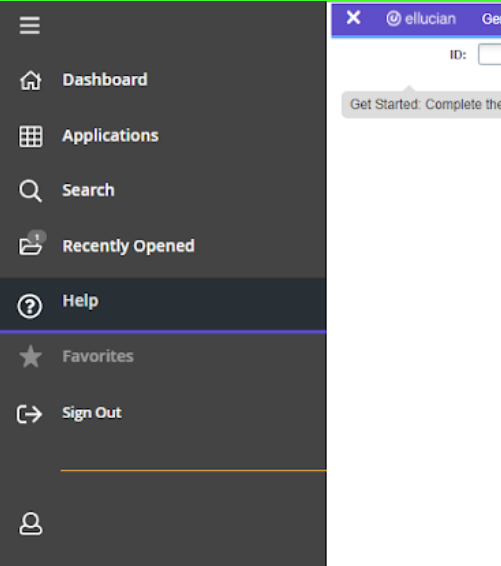Select the Applications menu label
This screenshot has height=566, width=501.
pos(110,136)
